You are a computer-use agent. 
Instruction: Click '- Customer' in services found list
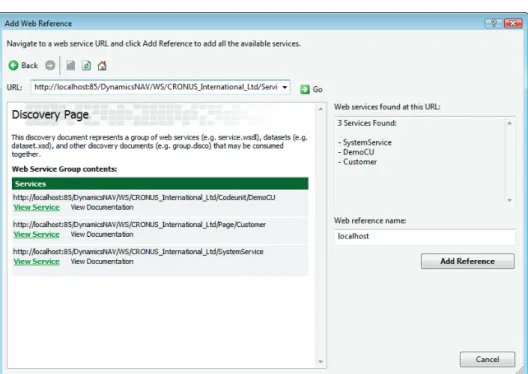point(357,162)
